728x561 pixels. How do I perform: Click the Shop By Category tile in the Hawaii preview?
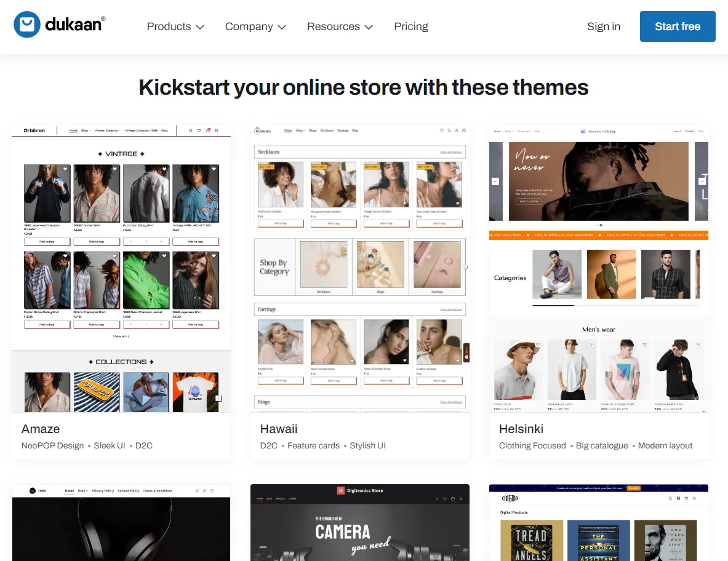[274, 267]
